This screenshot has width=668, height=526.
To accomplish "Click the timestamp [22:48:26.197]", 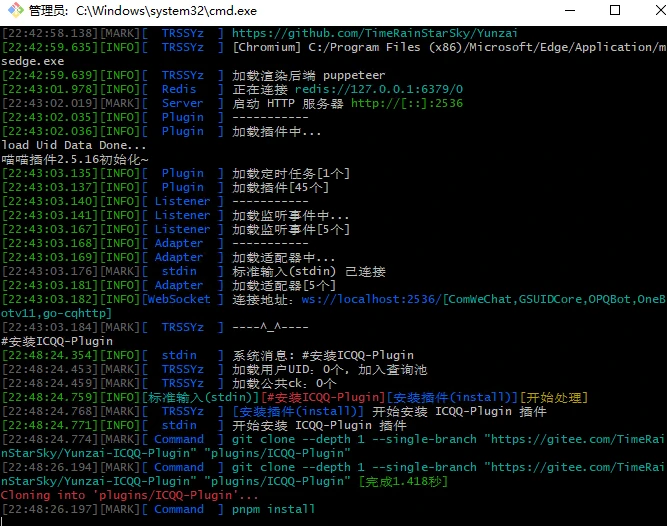I will [50, 509].
